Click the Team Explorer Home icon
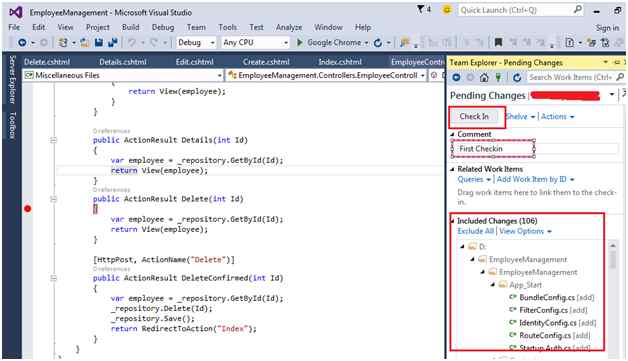Image resolution: width=628 pixels, height=361 pixels. click(x=484, y=77)
